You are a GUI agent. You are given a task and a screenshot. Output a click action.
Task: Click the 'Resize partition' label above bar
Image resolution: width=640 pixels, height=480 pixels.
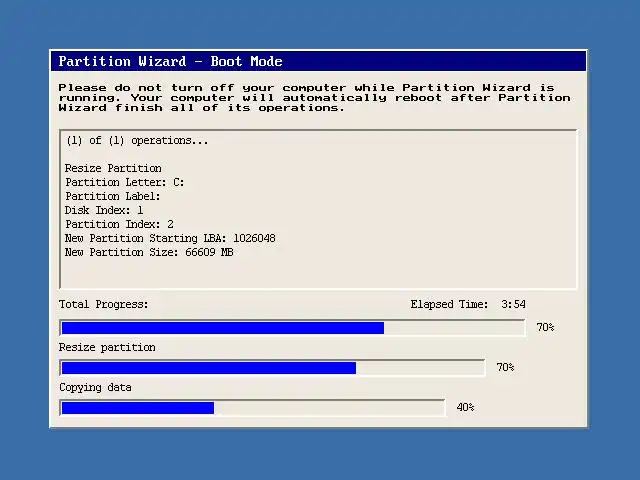click(107, 347)
